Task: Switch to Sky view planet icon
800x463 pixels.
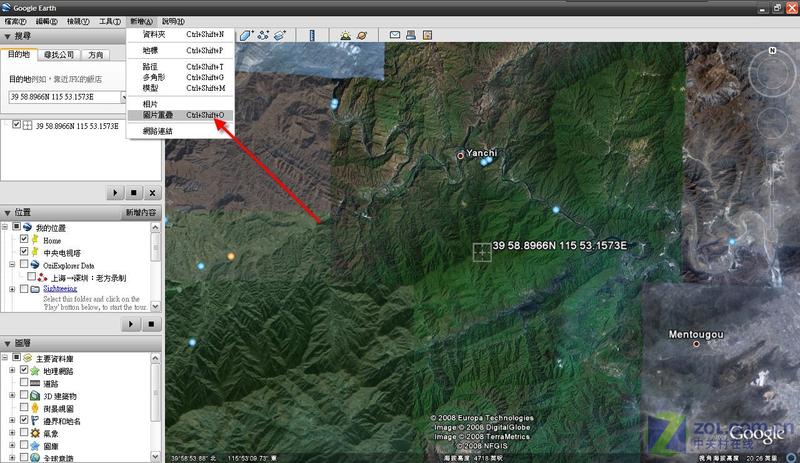Action: [362, 35]
